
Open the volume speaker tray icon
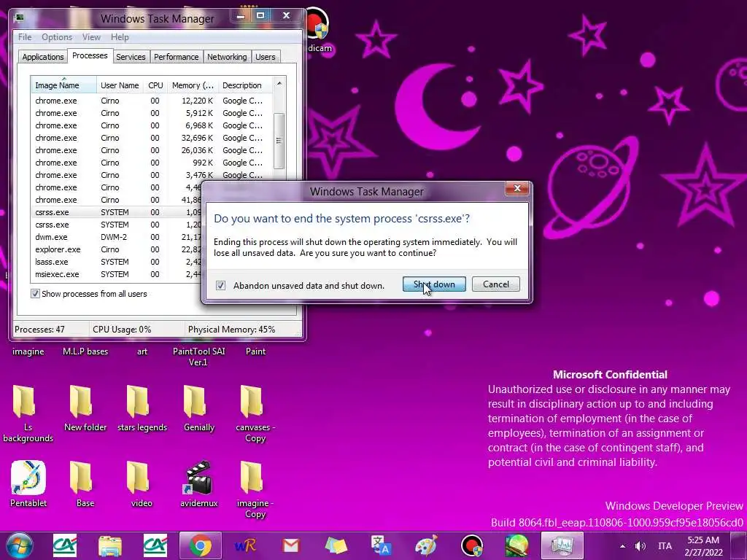[640, 546]
